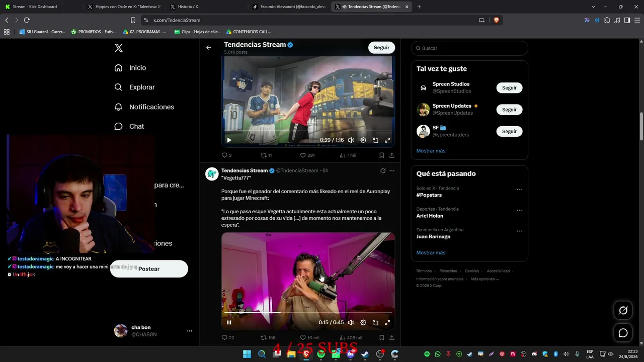Repost the post with 156 reposts
The height and width of the screenshot is (362, 644).
point(268,338)
